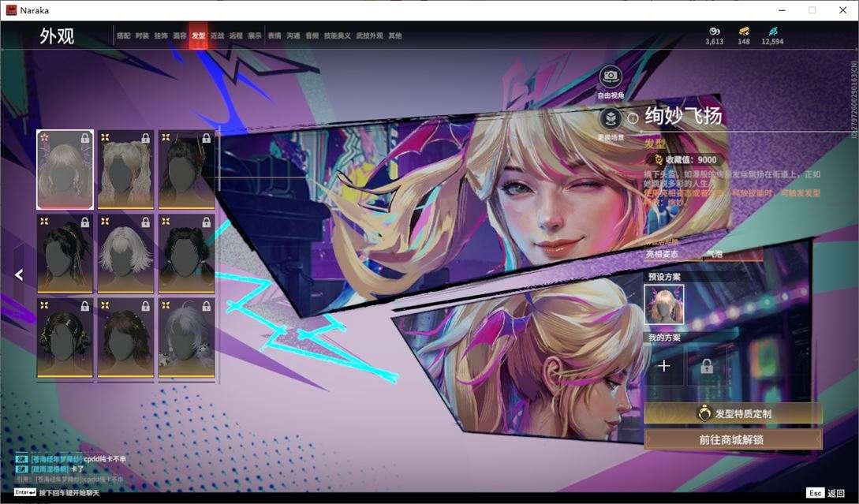This screenshot has height=504, width=859.
Task: Click the 外观 page title
Action: point(57,35)
